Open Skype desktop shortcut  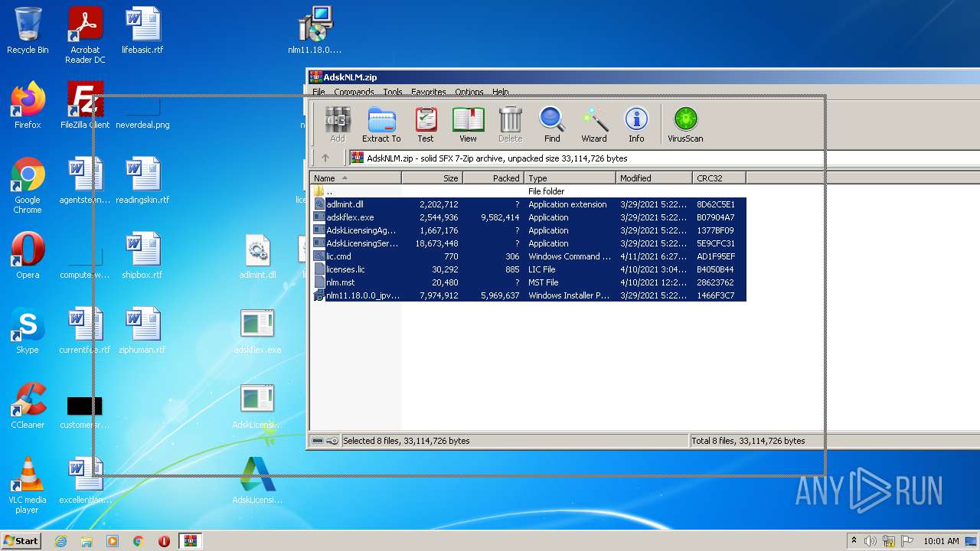[x=28, y=331]
